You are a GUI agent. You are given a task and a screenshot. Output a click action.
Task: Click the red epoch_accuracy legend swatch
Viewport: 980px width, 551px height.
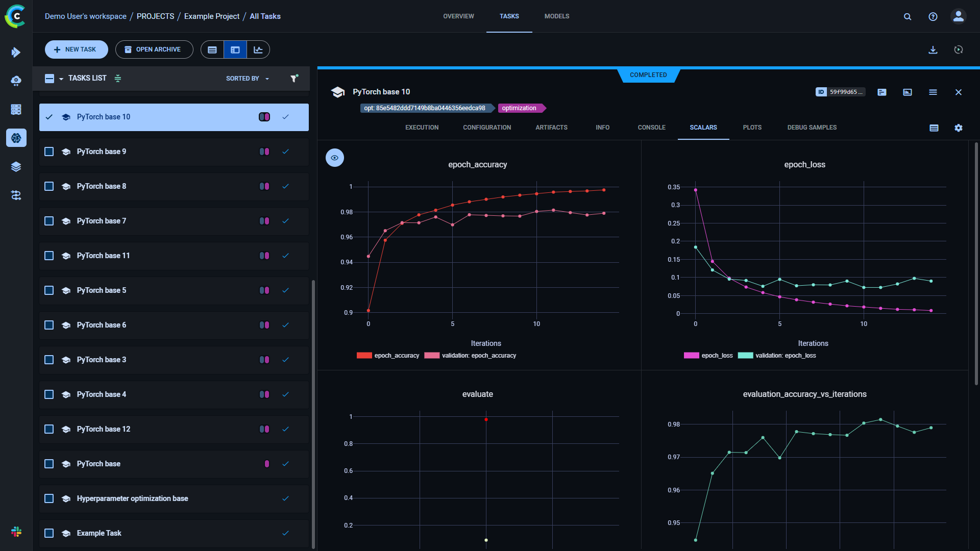(x=364, y=356)
